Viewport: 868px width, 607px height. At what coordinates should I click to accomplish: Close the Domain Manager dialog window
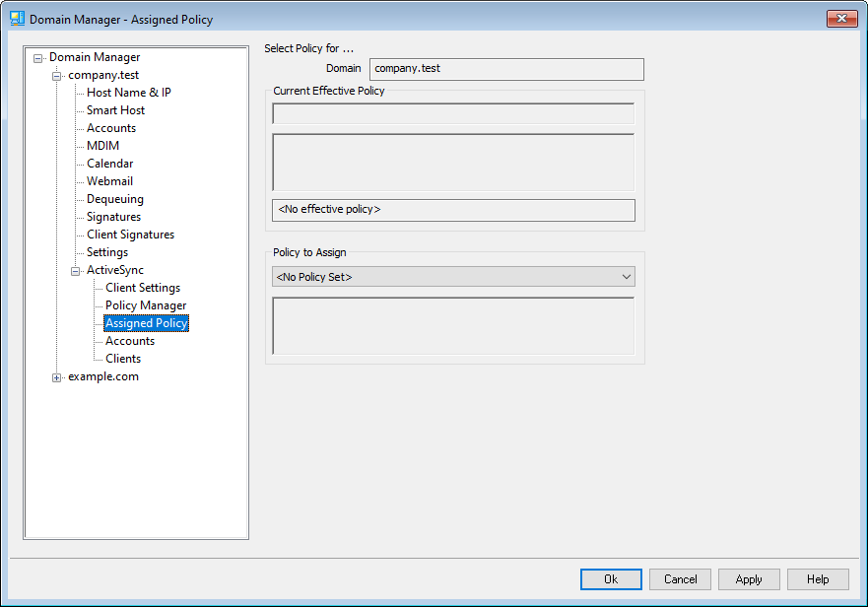click(841, 19)
